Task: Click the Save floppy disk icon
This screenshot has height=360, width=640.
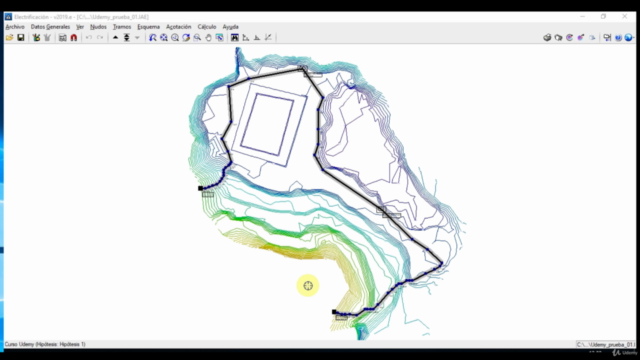Action: click(x=20, y=38)
